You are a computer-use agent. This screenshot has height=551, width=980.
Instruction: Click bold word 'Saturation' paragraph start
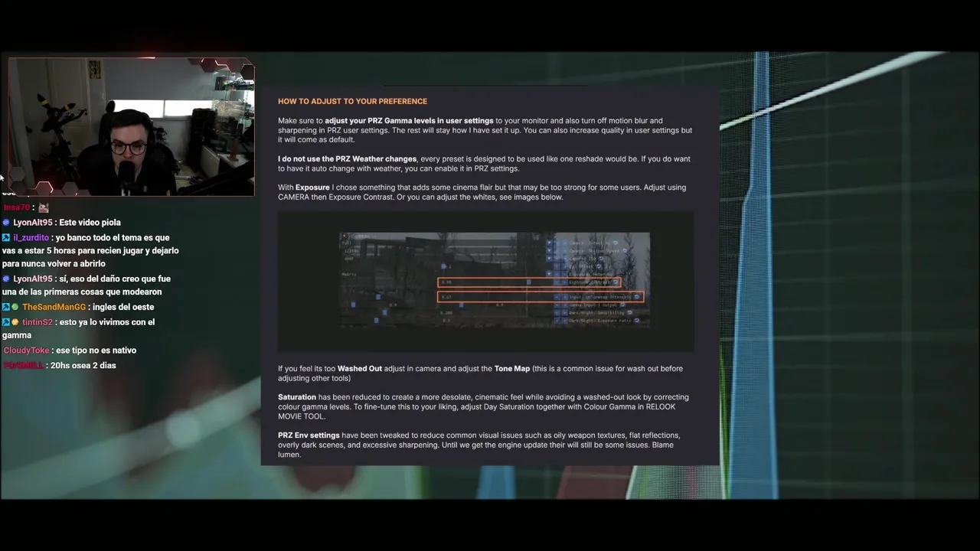click(x=297, y=397)
